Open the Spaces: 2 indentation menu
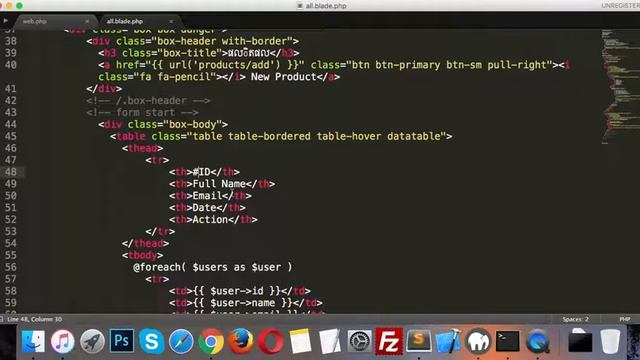 click(x=576, y=319)
